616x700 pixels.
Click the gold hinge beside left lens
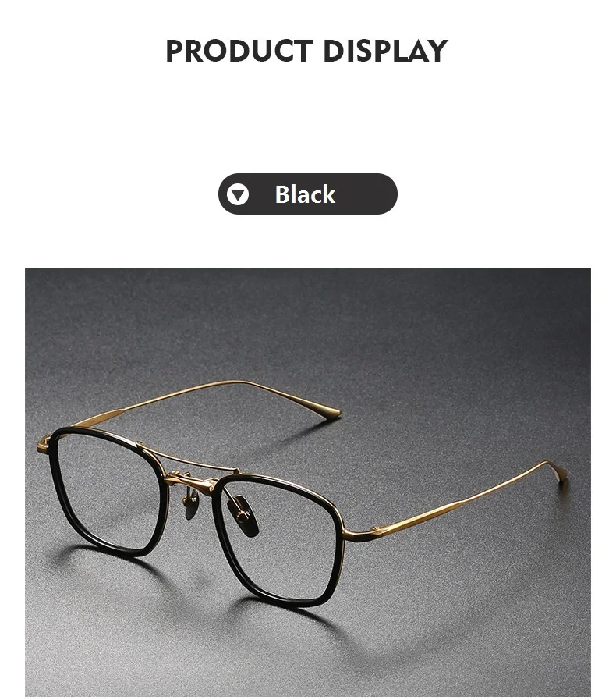pos(44,446)
